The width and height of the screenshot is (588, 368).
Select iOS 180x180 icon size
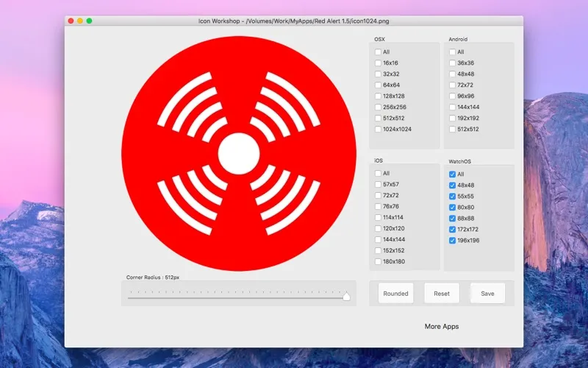pos(379,262)
